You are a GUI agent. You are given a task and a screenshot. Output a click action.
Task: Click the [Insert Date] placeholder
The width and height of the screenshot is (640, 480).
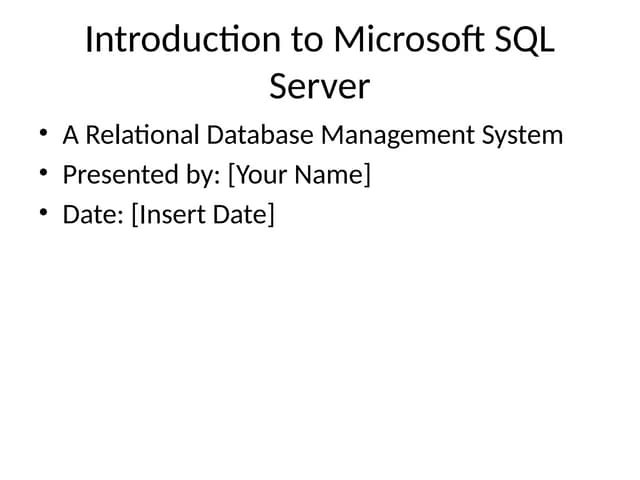[x=202, y=216]
